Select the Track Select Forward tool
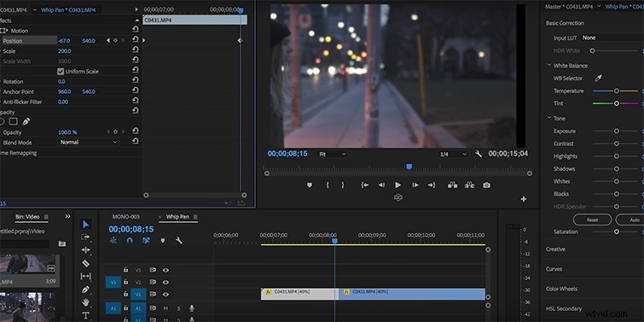Screen dimensions: 644x322 [85, 237]
